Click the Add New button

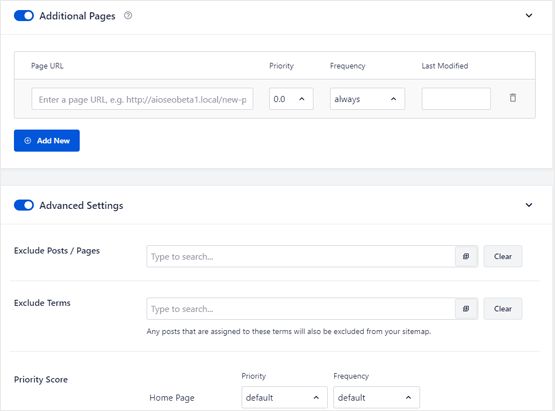click(47, 141)
